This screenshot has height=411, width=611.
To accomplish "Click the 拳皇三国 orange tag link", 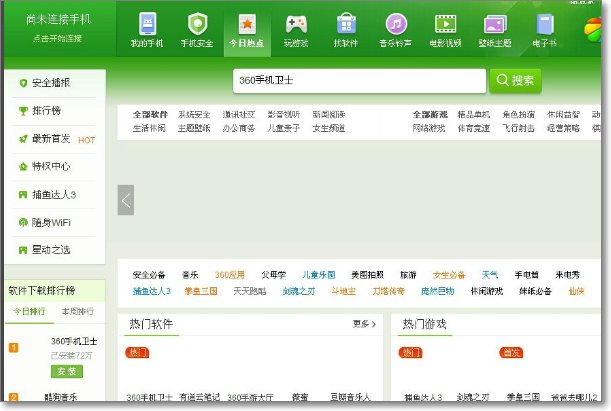I will [x=201, y=291].
